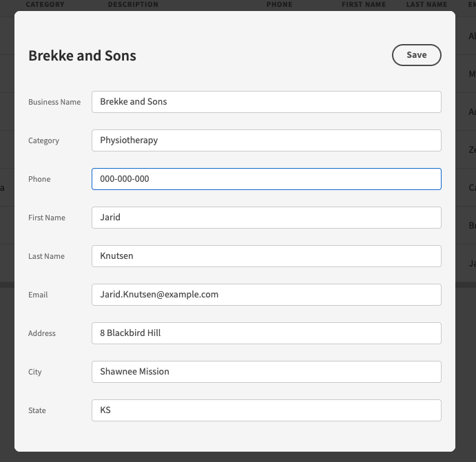Click the Category label in the form
The width and height of the screenshot is (476, 462).
43,140
